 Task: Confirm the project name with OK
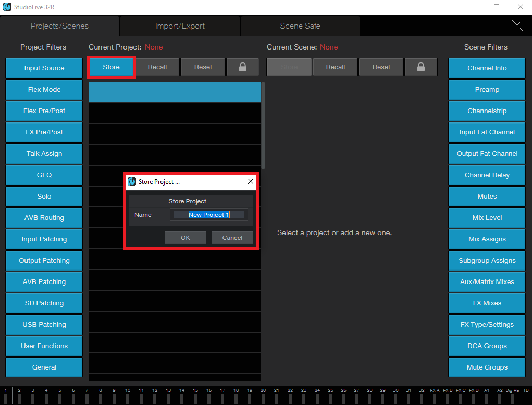[185, 238]
